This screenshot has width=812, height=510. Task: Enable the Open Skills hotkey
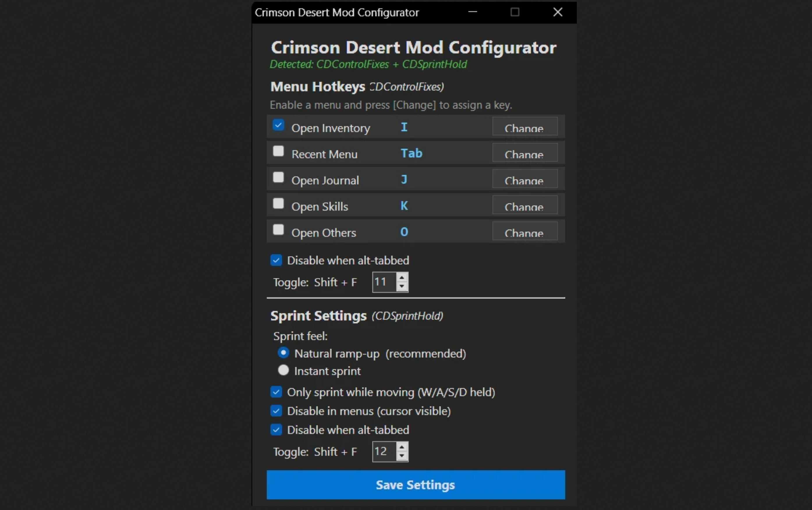click(279, 204)
